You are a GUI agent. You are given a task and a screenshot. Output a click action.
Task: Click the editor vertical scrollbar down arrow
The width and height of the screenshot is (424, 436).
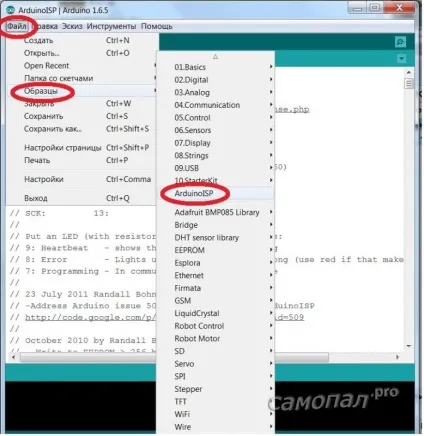point(409,346)
